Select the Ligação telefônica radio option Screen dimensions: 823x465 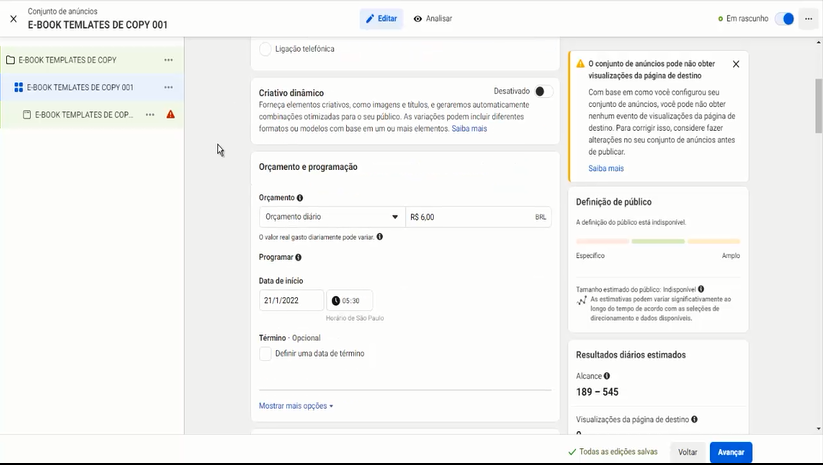point(265,49)
